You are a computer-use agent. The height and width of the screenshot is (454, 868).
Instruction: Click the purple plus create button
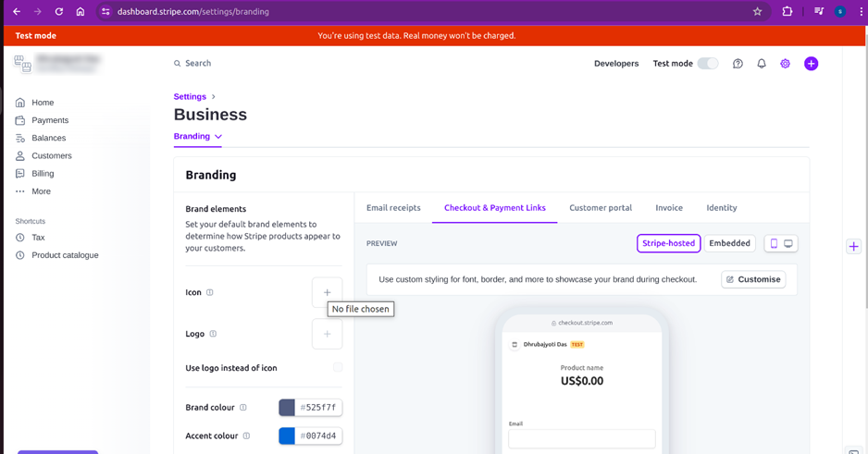811,64
